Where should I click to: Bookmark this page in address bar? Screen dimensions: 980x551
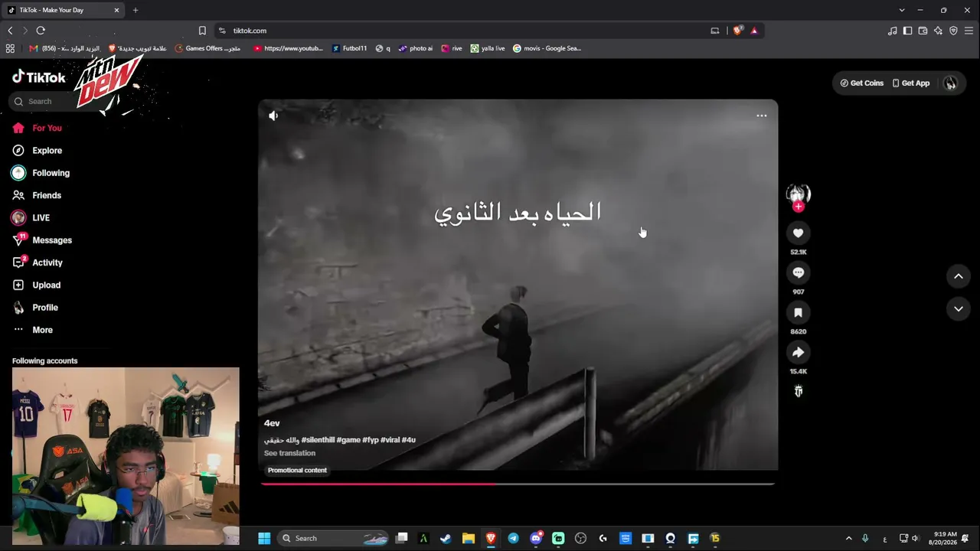(x=202, y=31)
